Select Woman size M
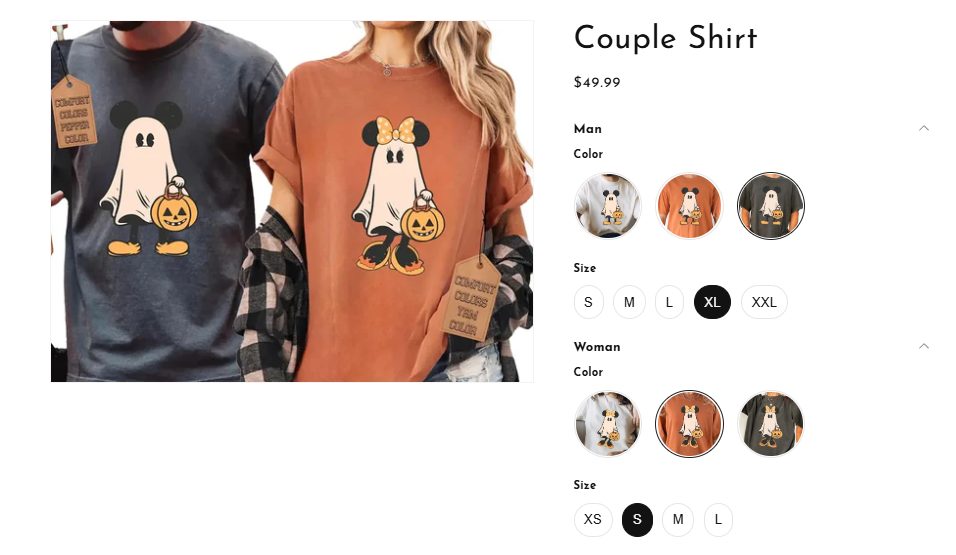This screenshot has width=956, height=555. [678, 520]
